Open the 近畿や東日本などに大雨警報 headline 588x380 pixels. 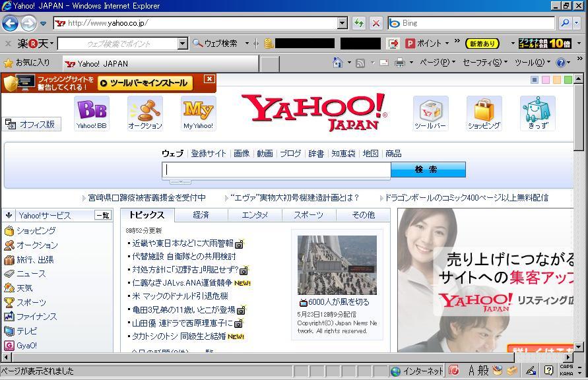pos(183,243)
